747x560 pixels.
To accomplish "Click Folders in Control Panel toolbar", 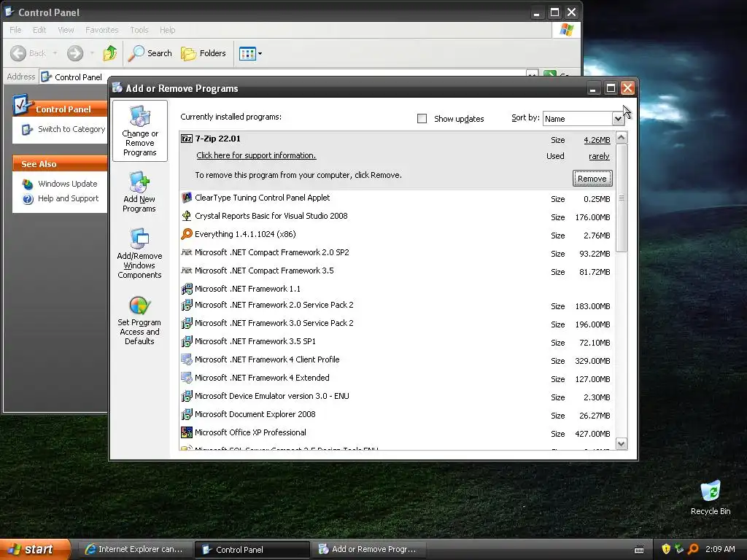I will click(204, 53).
